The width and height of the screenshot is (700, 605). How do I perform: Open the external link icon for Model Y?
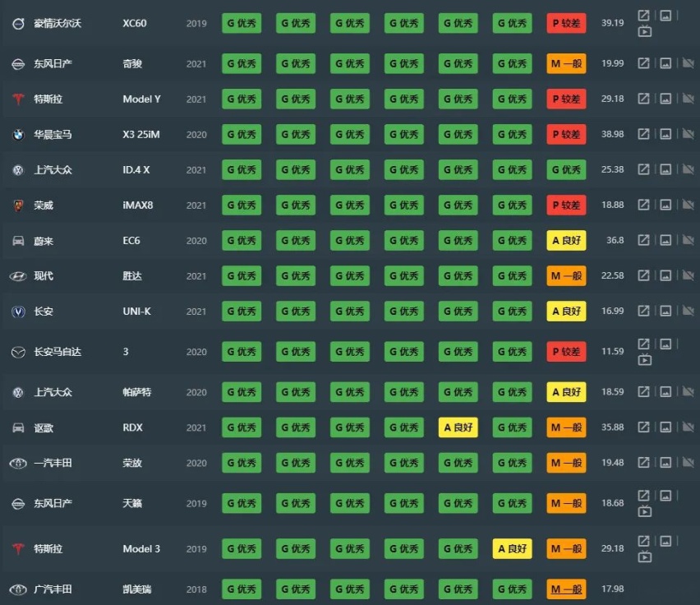pyautogui.click(x=643, y=98)
